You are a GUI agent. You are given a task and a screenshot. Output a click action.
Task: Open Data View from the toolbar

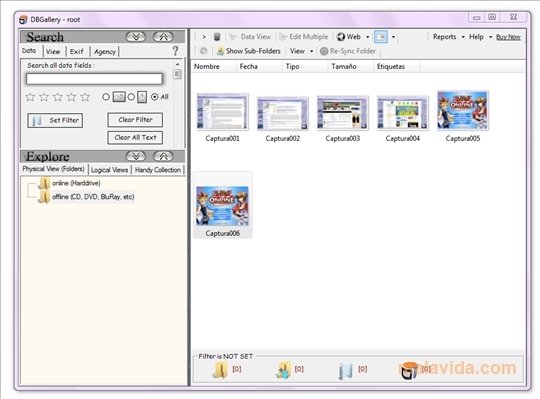point(250,36)
